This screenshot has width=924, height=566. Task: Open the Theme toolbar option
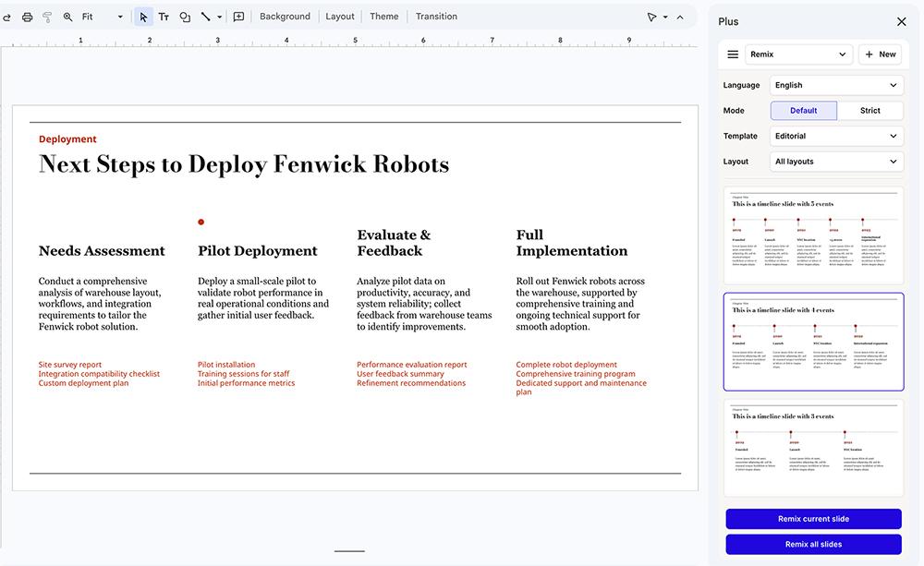384,17
